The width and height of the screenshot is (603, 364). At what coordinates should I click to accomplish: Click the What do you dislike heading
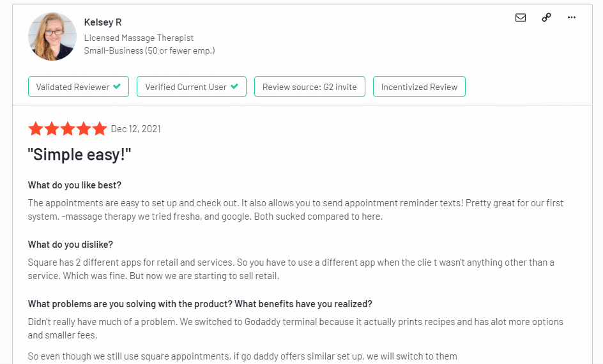tap(70, 245)
